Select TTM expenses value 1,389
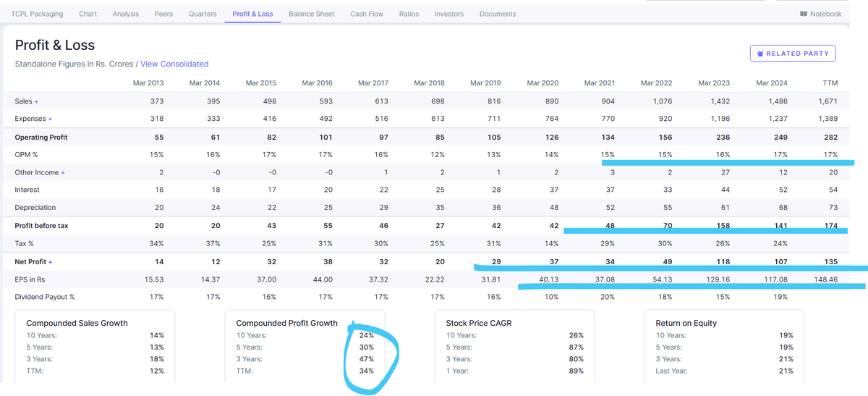This screenshot has height=396, width=868. tap(827, 119)
